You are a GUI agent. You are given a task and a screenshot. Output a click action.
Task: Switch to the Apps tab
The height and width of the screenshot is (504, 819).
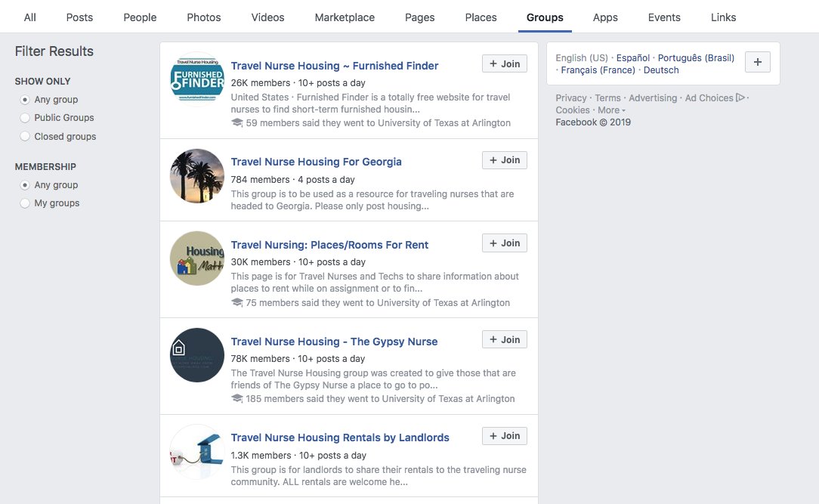pyautogui.click(x=605, y=17)
